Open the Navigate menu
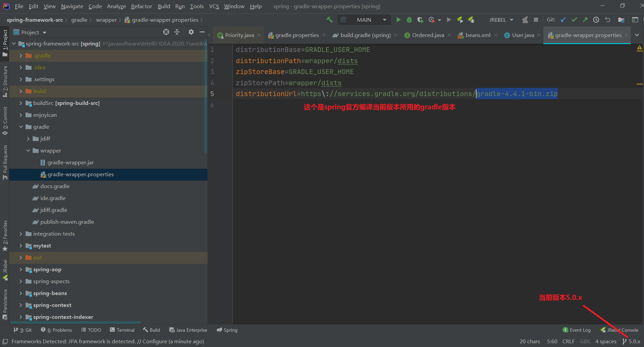 72,6
